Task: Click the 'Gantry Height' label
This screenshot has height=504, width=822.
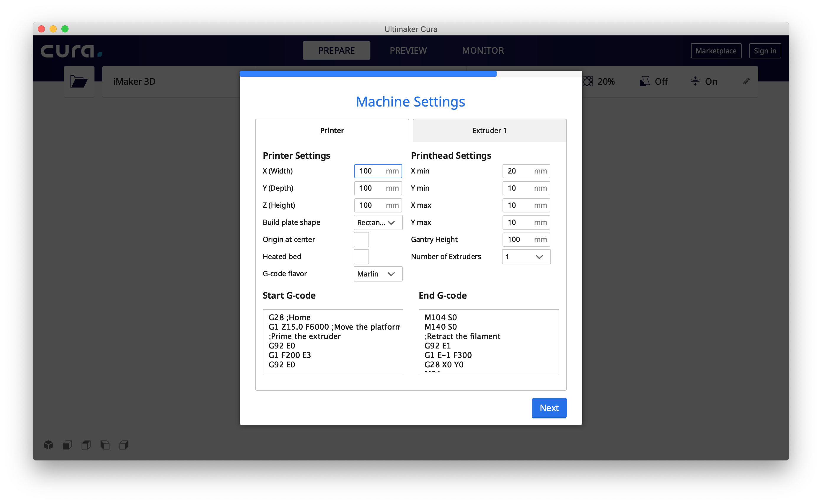Action: pyautogui.click(x=434, y=239)
